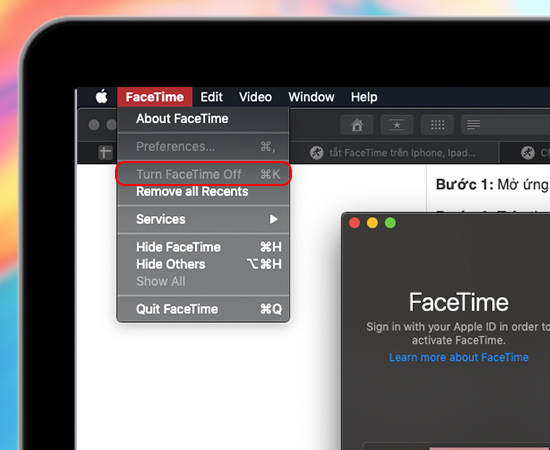Open the Edit menu

click(x=212, y=97)
